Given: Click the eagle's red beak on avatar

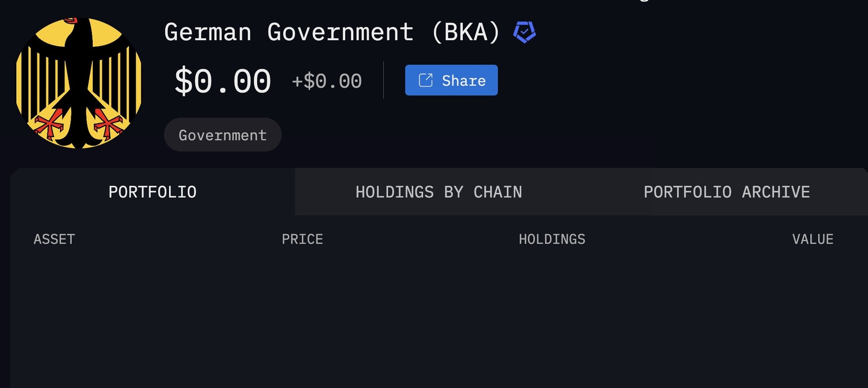Looking at the screenshot, I should tap(70, 20).
